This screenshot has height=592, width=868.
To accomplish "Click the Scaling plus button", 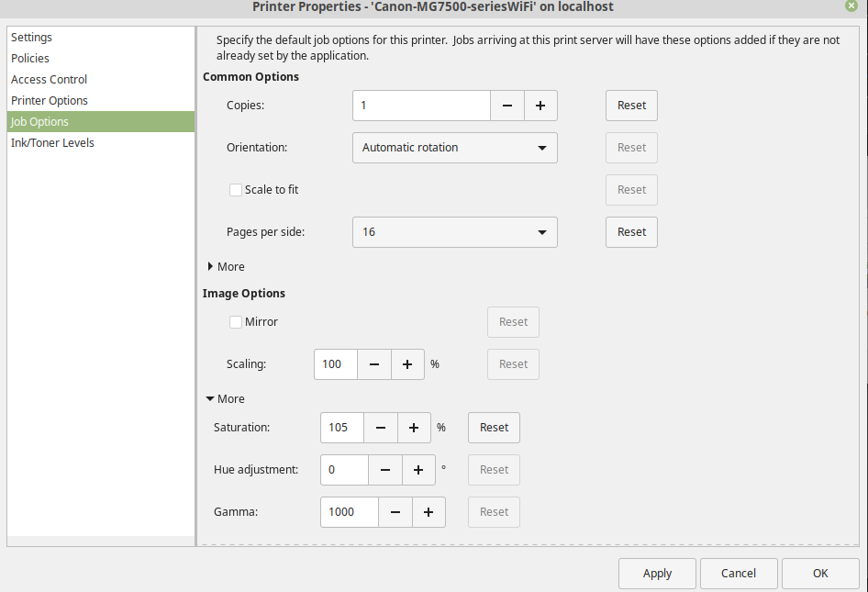I will 407,364.
